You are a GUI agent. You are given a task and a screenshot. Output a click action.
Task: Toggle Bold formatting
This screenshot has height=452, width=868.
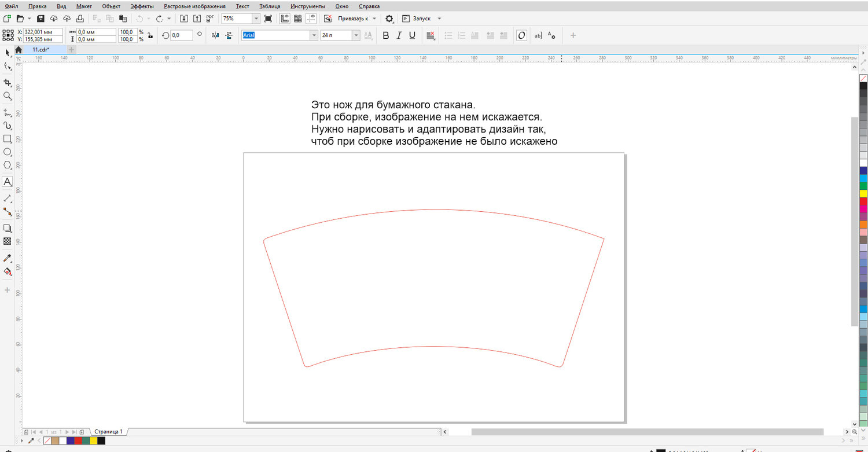pos(385,35)
